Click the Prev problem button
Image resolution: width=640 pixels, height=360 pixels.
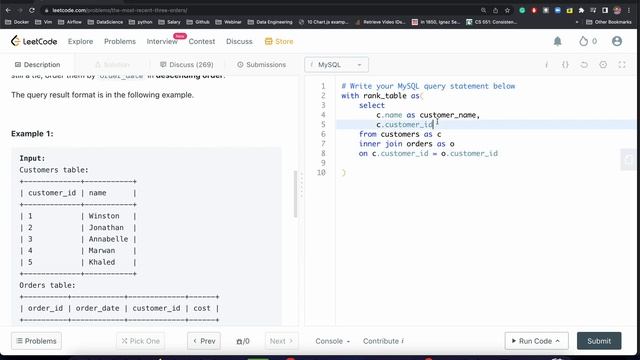click(x=204, y=341)
